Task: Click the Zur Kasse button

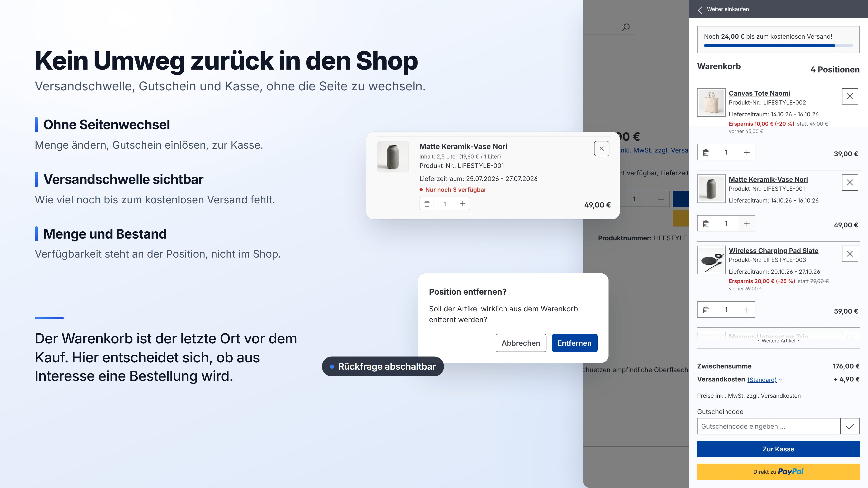Action: point(778,449)
